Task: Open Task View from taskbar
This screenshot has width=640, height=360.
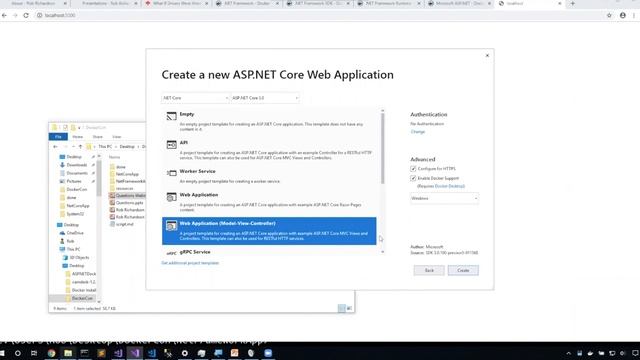Action: tap(34, 353)
